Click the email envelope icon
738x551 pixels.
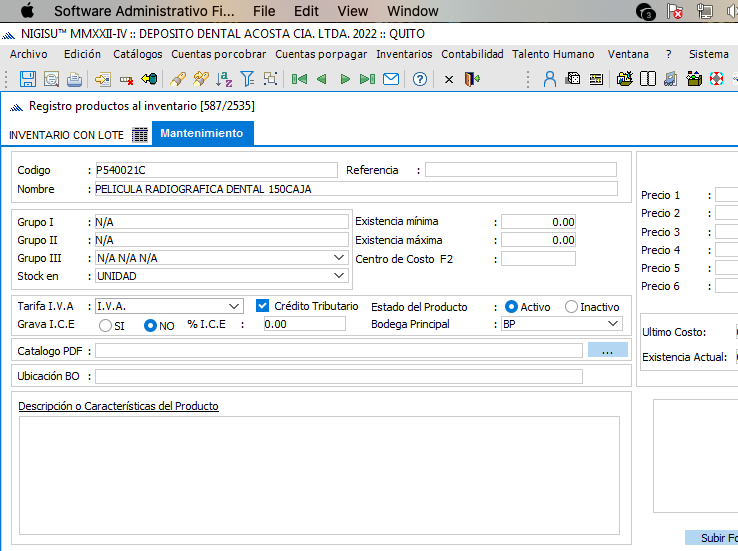pyautogui.click(x=391, y=79)
